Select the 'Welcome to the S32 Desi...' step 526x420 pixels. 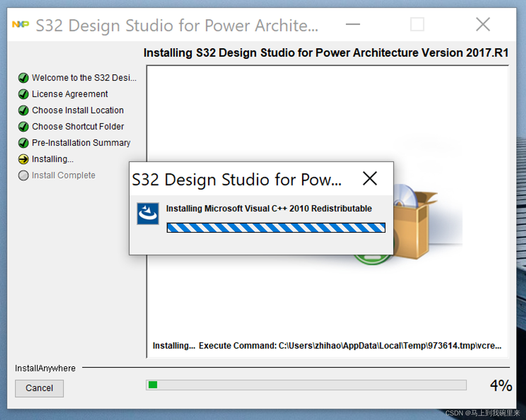(84, 78)
